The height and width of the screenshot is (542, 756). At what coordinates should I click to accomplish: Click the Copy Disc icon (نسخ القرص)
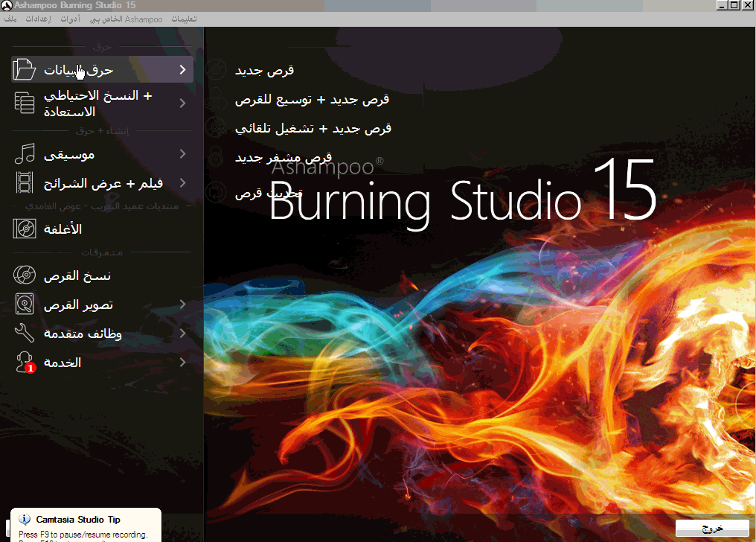(25, 275)
